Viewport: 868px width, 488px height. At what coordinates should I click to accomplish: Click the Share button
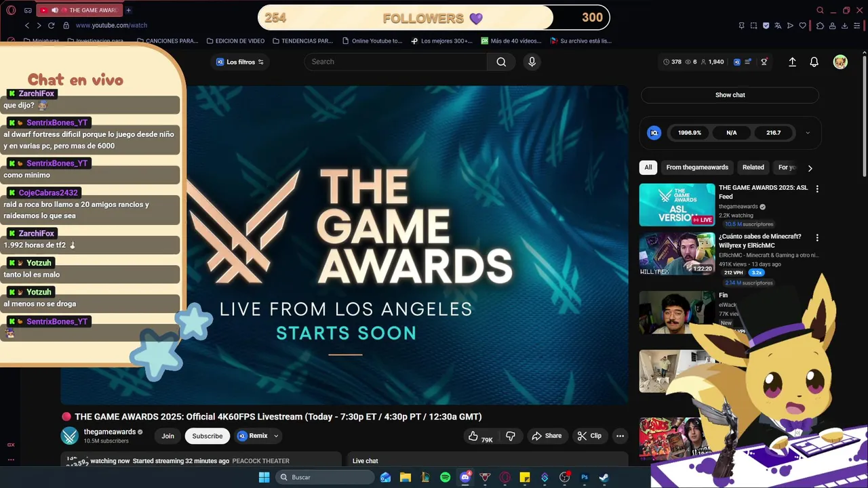point(547,436)
